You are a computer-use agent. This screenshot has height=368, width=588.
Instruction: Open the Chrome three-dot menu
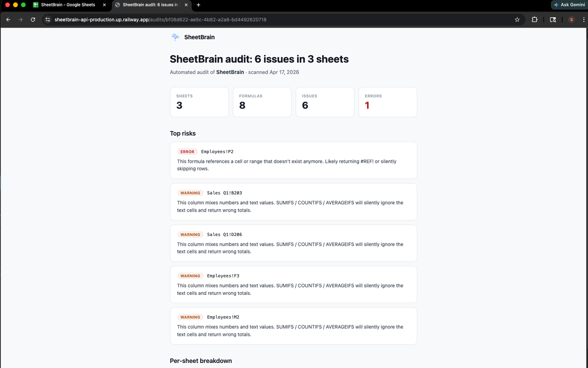coord(583,19)
